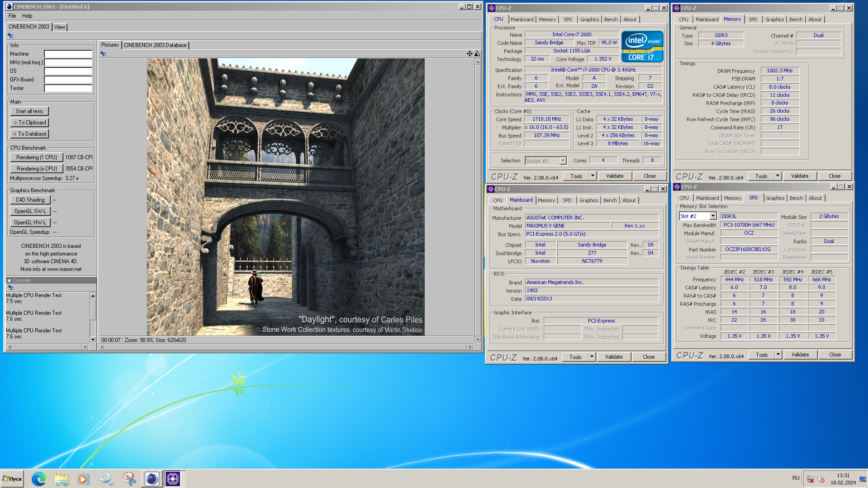Click the title icon of the CPU-Z SPD window
Image resolution: width=868 pixels, height=488 pixels.
point(677,187)
